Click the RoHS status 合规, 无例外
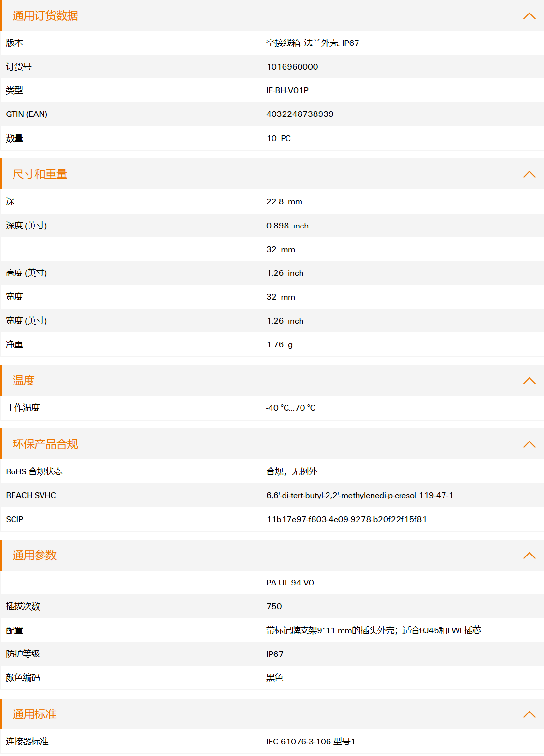544x756 pixels. [x=292, y=471]
